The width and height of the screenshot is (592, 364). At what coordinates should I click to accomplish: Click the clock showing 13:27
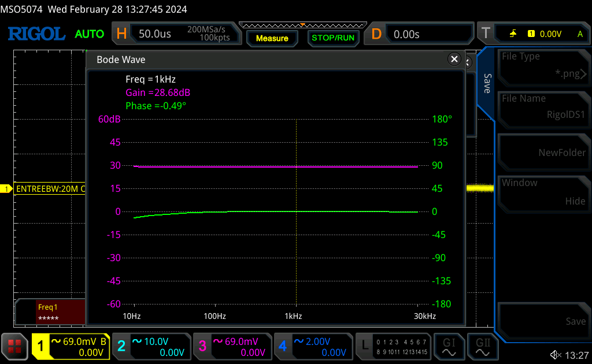576,355
